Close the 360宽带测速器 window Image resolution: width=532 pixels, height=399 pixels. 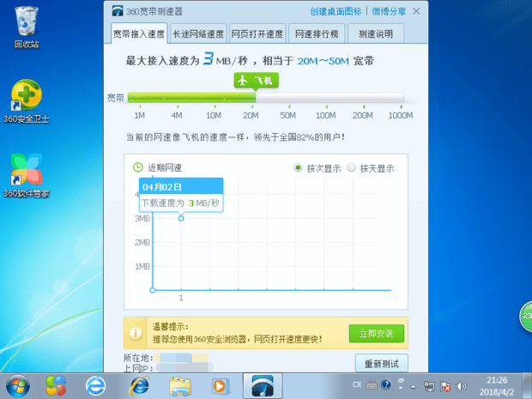(416, 11)
